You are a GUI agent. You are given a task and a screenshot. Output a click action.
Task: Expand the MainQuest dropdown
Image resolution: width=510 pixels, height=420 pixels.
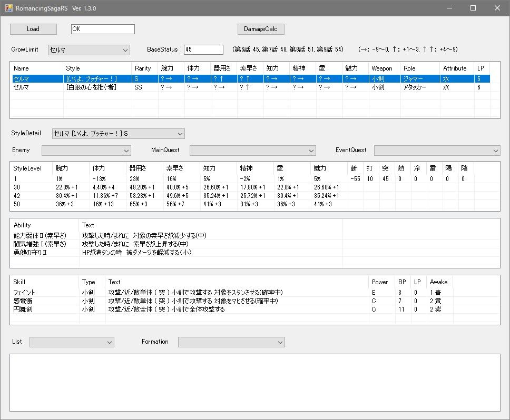click(x=253, y=151)
